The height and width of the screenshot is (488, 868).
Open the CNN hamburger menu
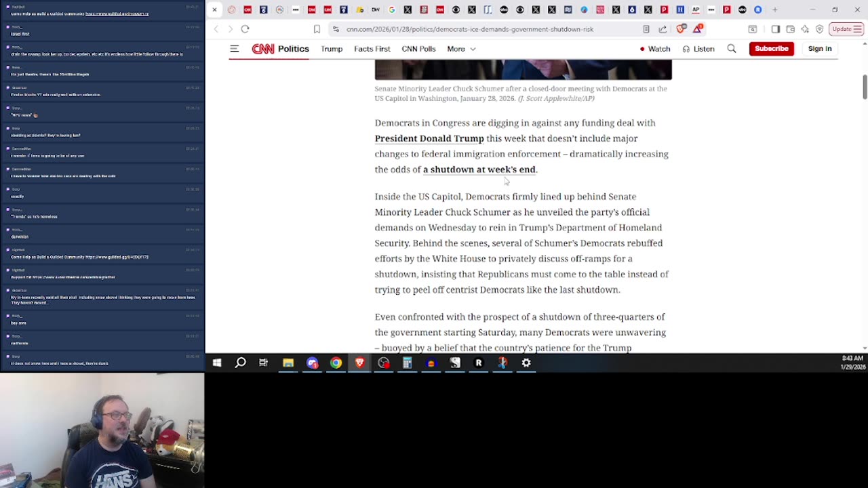click(234, 49)
